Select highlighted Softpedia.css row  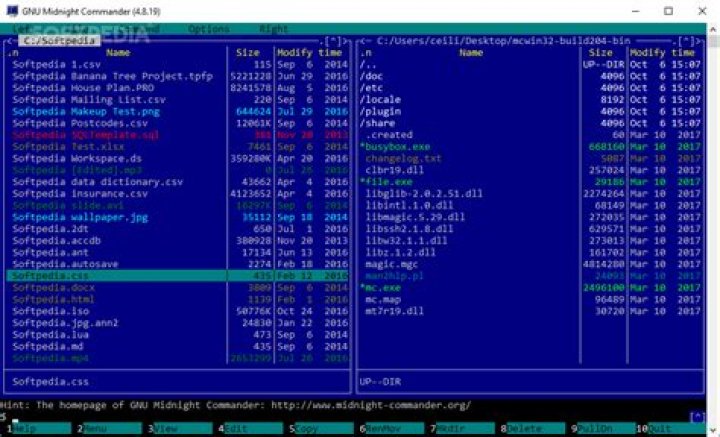177,276
